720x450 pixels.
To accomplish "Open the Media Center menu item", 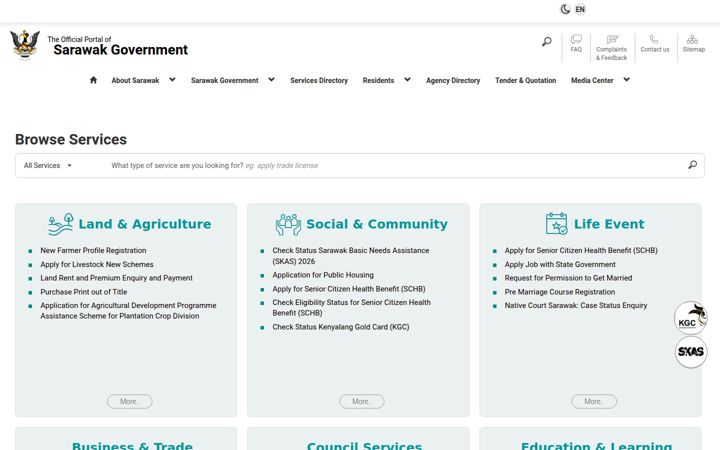I will pyautogui.click(x=592, y=80).
